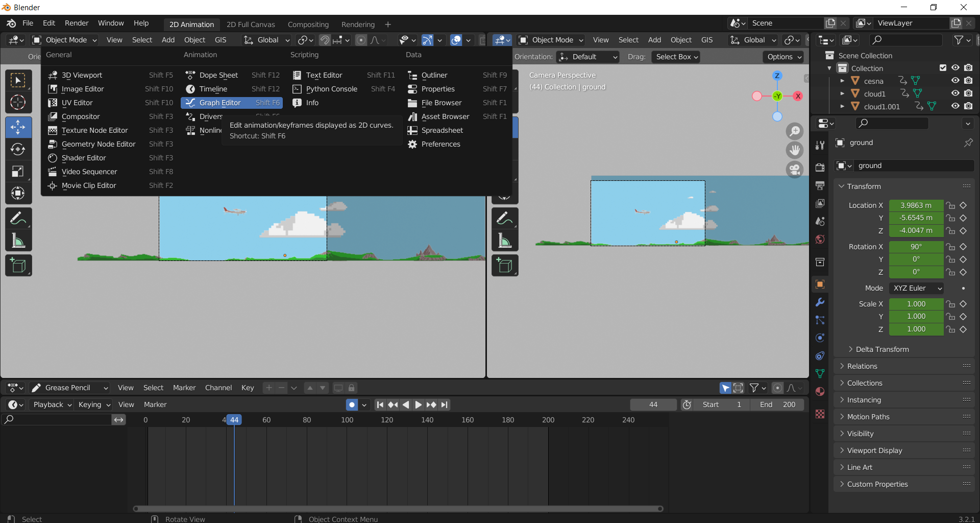Jump to the first frame
The width and height of the screenshot is (980, 523).
pyautogui.click(x=380, y=405)
